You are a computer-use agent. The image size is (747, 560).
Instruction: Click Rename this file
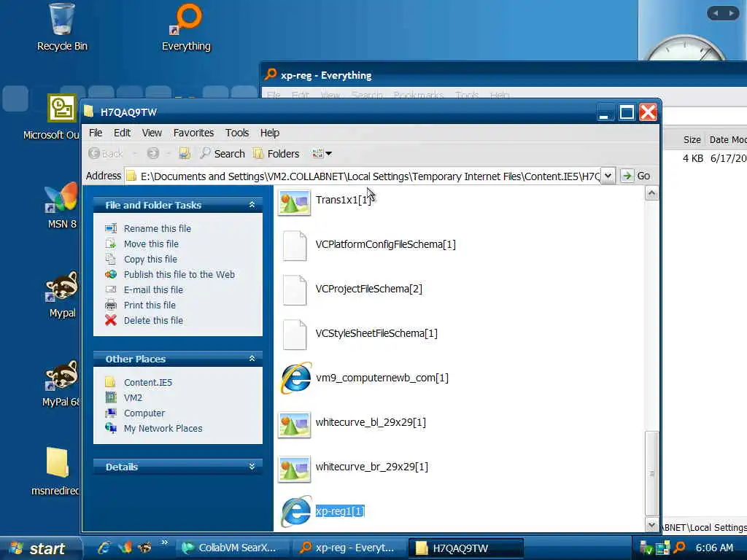pyautogui.click(x=158, y=228)
